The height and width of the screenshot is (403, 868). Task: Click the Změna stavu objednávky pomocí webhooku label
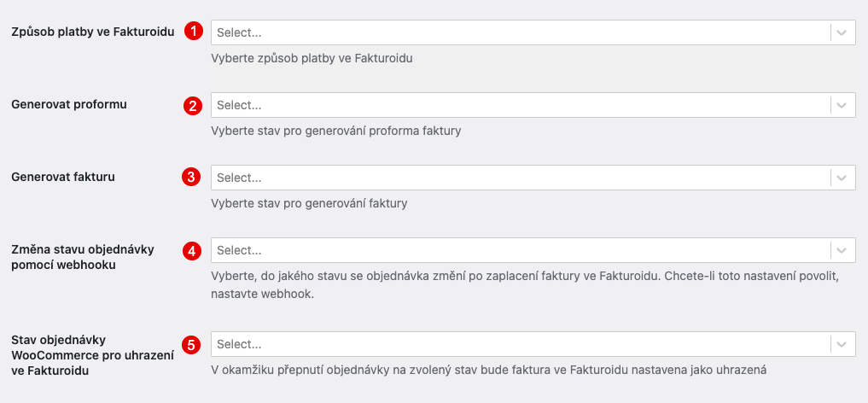coord(83,257)
